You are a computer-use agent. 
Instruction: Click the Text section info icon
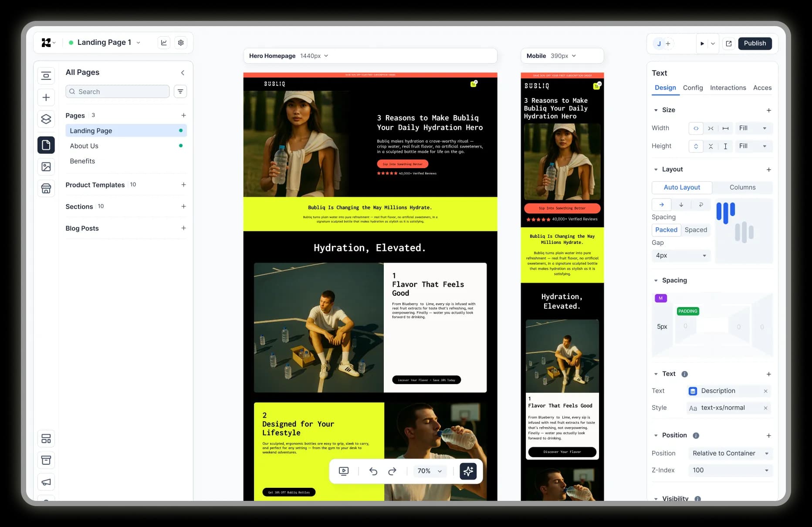click(x=685, y=374)
